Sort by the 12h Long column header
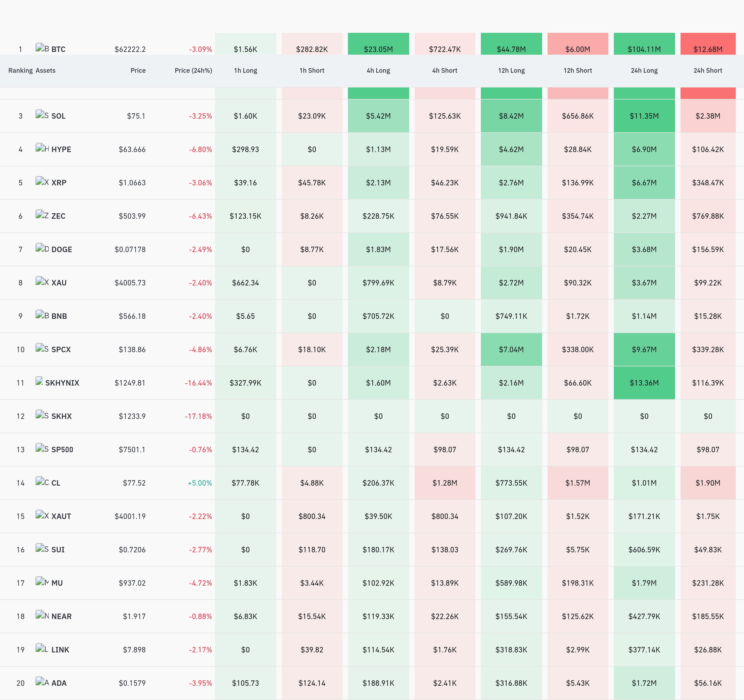The image size is (744, 700). (x=511, y=70)
